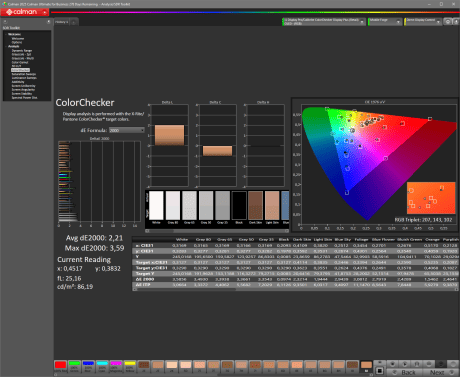Select the 100% Red color swatch
Viewport: 460px width, 377px height.
[x=60, y=366]
